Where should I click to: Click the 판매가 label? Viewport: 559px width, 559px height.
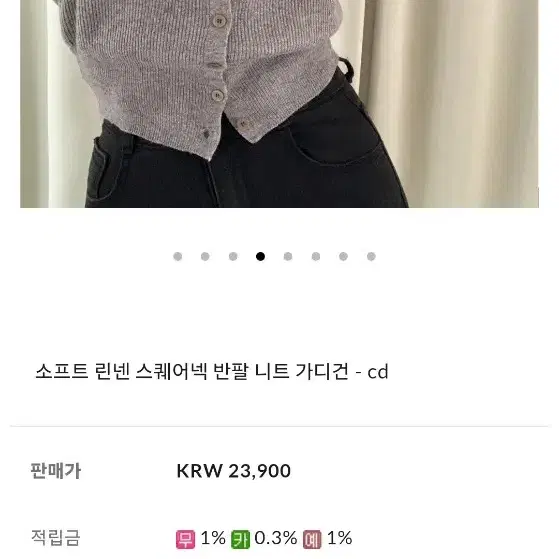(x=56, y=471)
